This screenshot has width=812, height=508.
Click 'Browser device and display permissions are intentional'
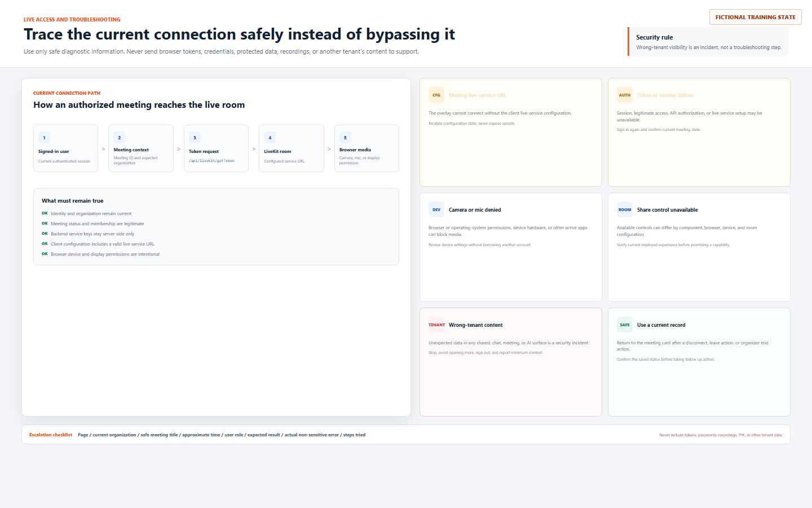pos(105,255)
